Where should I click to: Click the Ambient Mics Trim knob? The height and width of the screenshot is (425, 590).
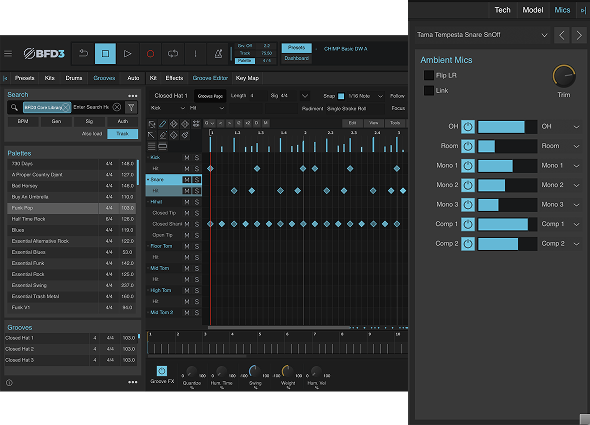point(564,76)
